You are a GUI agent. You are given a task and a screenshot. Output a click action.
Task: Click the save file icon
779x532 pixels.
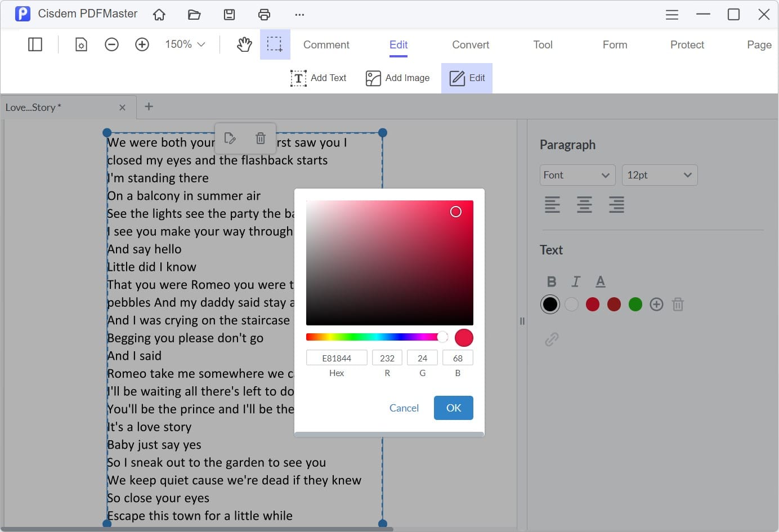coord(229,15)
